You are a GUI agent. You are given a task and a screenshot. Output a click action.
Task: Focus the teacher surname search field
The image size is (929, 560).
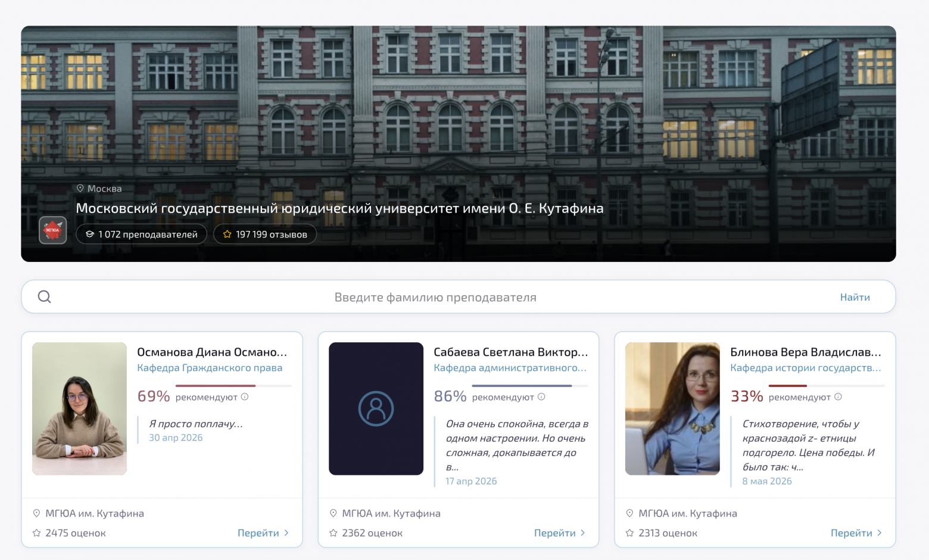[459, 296]
